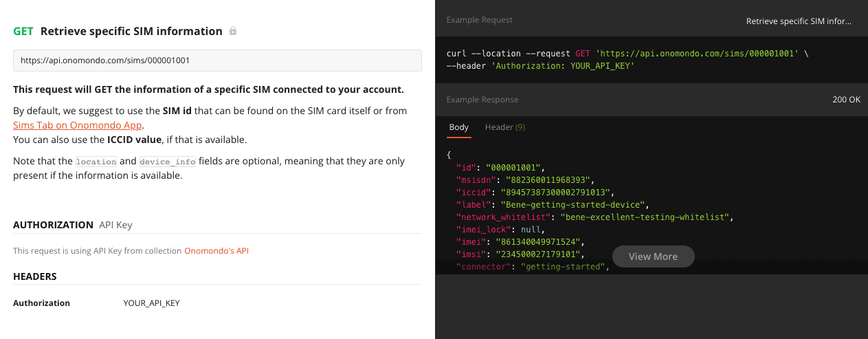868x339 pixels.
Task: Switch to the Body response tab
Action: click(459, 127)
